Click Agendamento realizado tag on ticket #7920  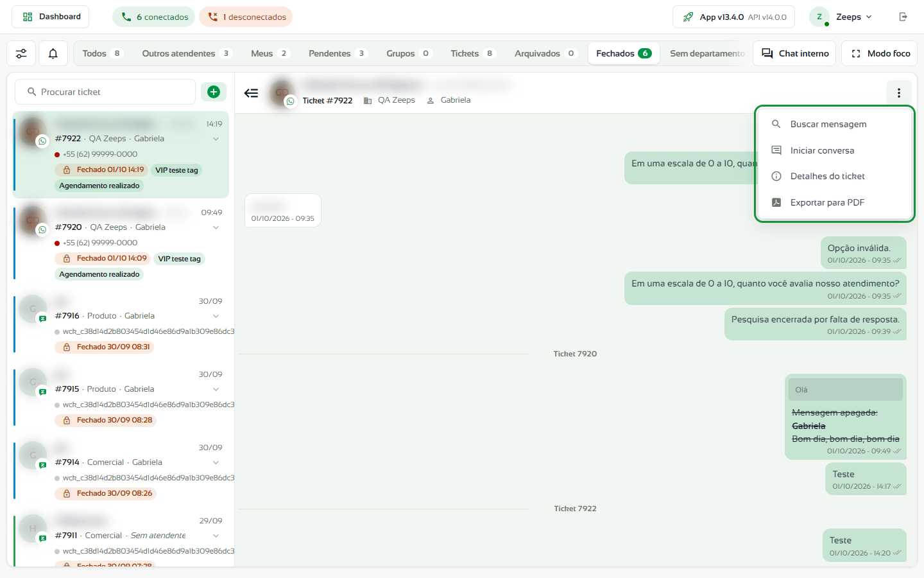click(99, 274)
